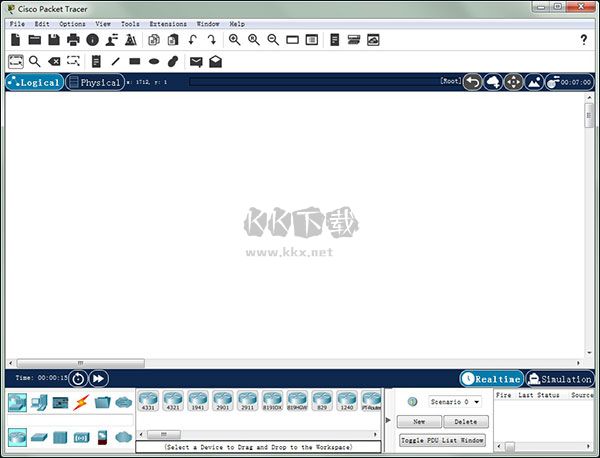Expand the PDU panel arrow
Viewport: 600px width, 458px height.
(388, 420)
